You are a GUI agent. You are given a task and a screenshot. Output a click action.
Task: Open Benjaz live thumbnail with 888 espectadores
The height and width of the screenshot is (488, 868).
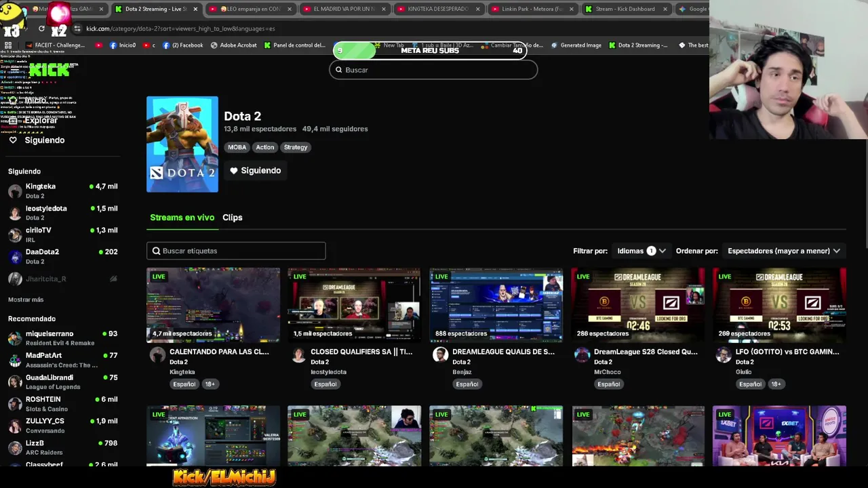(x=496, y=305)
